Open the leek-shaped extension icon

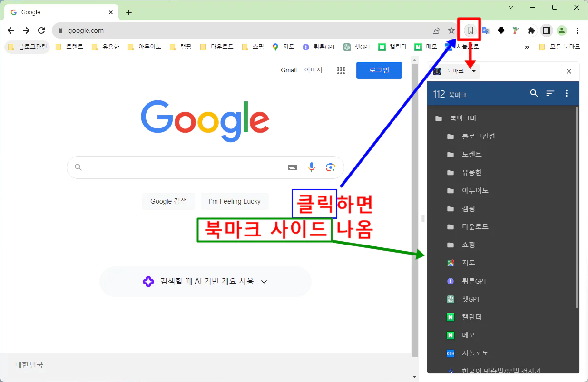click(516, 30)
